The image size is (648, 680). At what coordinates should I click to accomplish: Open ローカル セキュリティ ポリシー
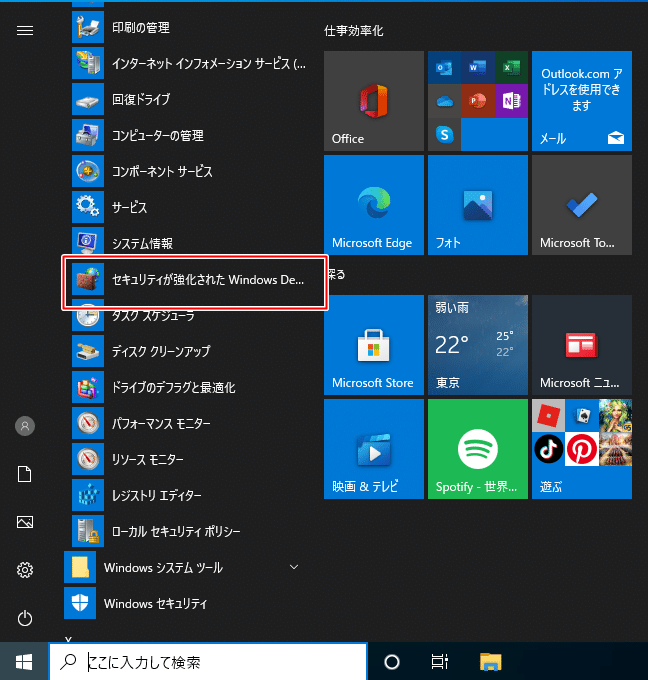coord(187,531)
